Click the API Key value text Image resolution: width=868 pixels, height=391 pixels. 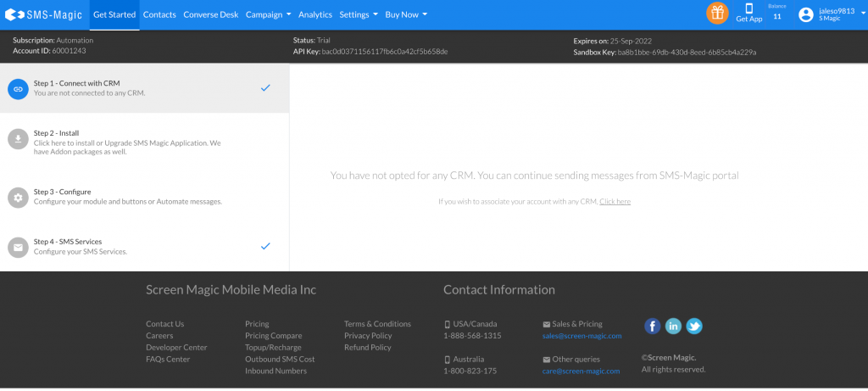[385, 52]
